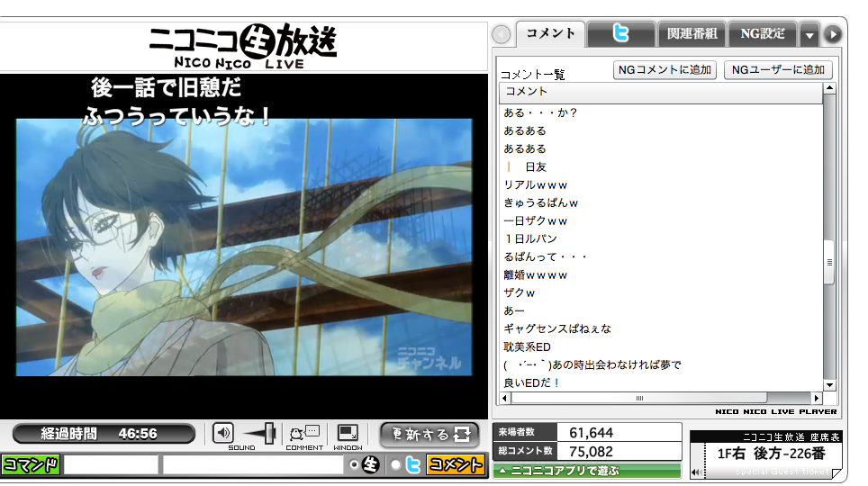This screenshot has height=486, width=868.
Task: Click the vertical scrollbar thumb
Action: pyautogui.click(x=829, y=263)
